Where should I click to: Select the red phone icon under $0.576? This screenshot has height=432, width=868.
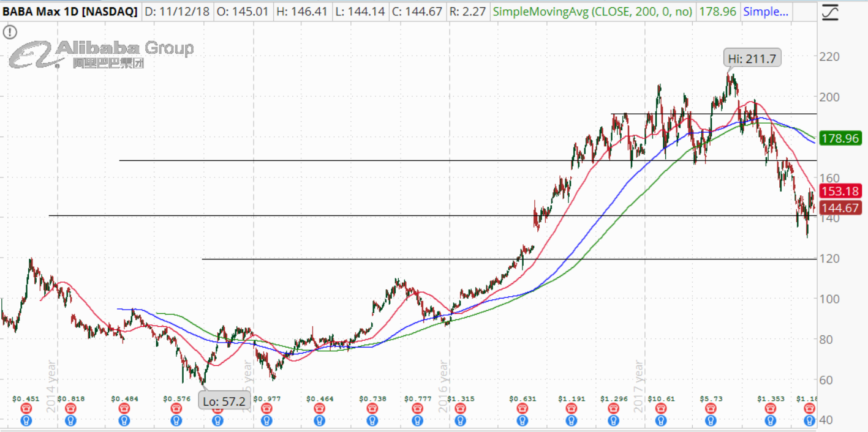(177, 409)
